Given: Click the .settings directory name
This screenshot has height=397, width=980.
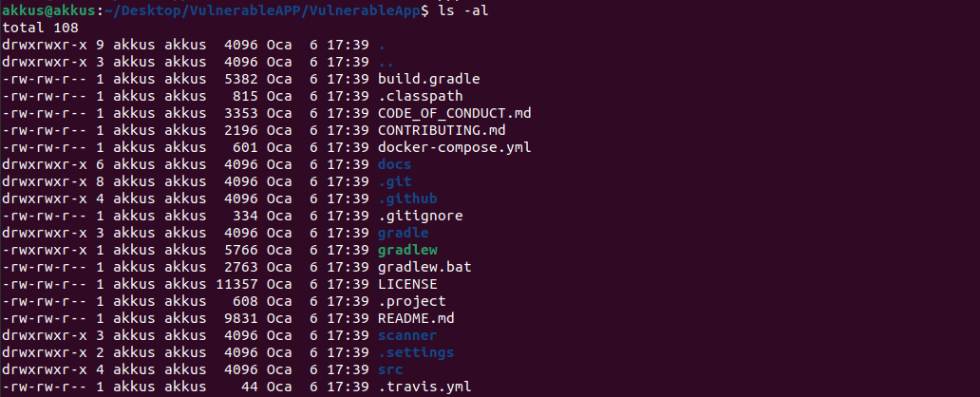Looking at the screenshot, I should tap(416, 352).
